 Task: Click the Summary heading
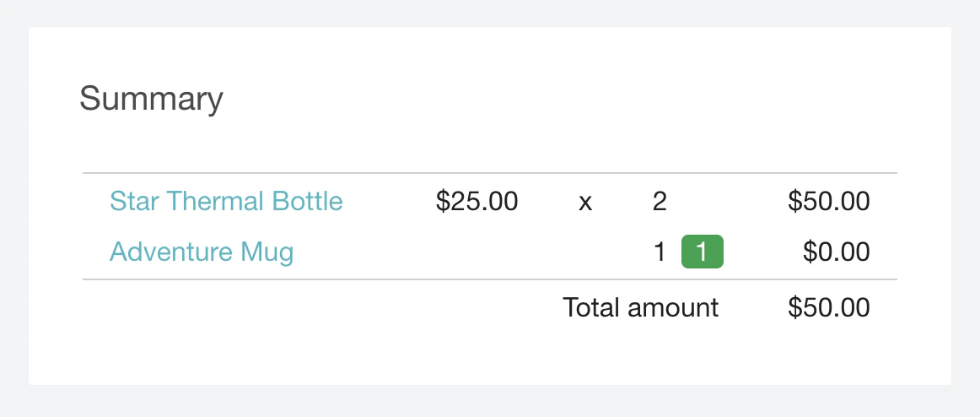151,100
